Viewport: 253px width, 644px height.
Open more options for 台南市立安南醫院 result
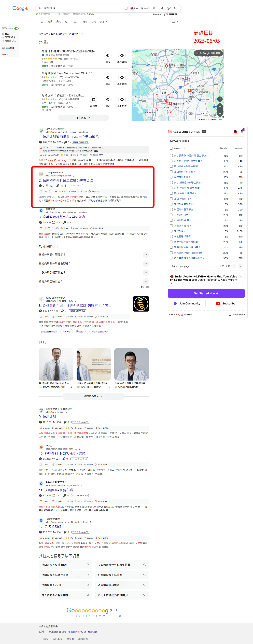91,132
